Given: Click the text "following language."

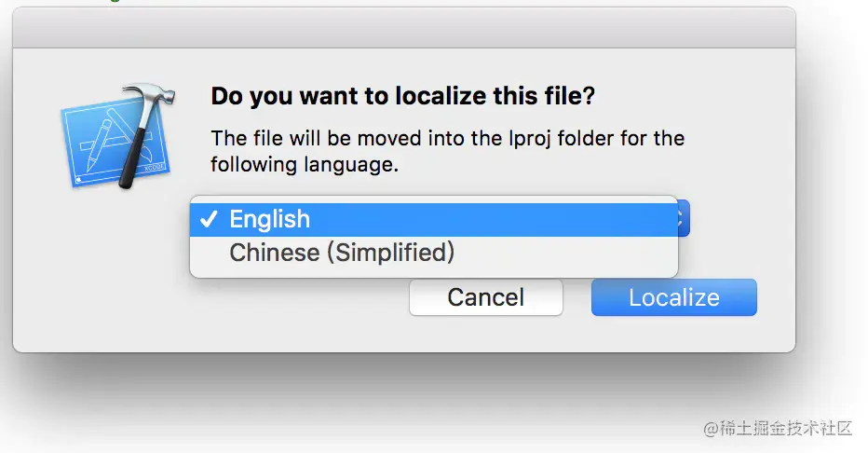Looking at the screenshot, I should pyautogui.click(x=304, y=165).
